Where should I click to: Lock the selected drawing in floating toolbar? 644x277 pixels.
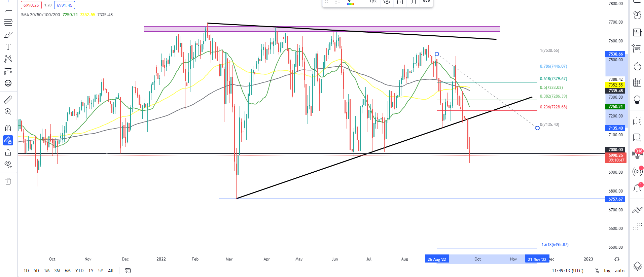point(400,2)
